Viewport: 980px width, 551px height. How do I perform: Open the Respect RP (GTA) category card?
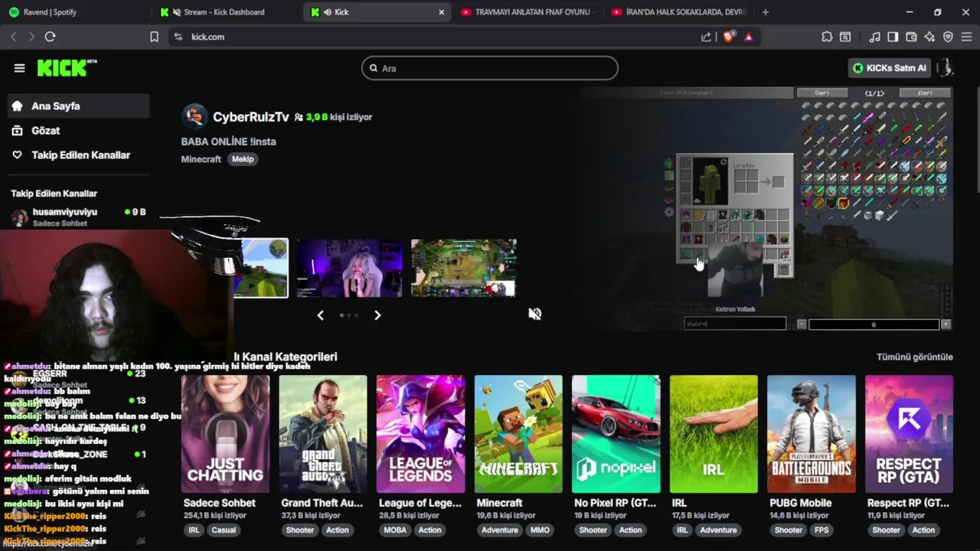point(909,434)
